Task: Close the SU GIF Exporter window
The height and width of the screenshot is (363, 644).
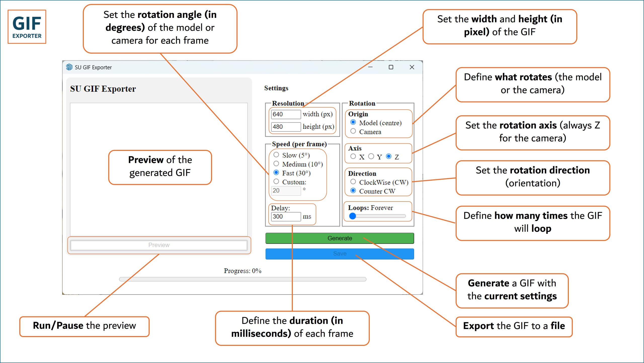Action: [412, 67]
